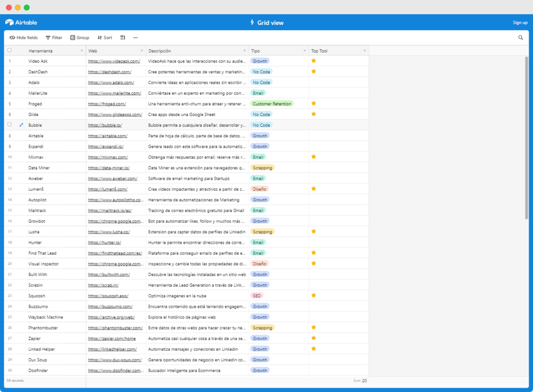533x392 pixels.
Task: Open the builtwith.com link
Action: pyautogui.click(x=109, y=274)
